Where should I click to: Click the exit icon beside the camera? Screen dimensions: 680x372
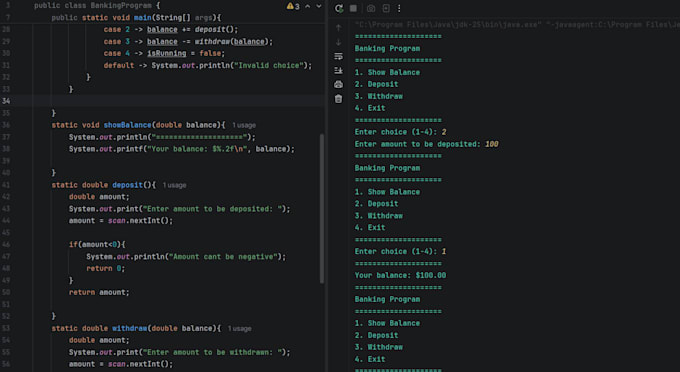point(386,8)
